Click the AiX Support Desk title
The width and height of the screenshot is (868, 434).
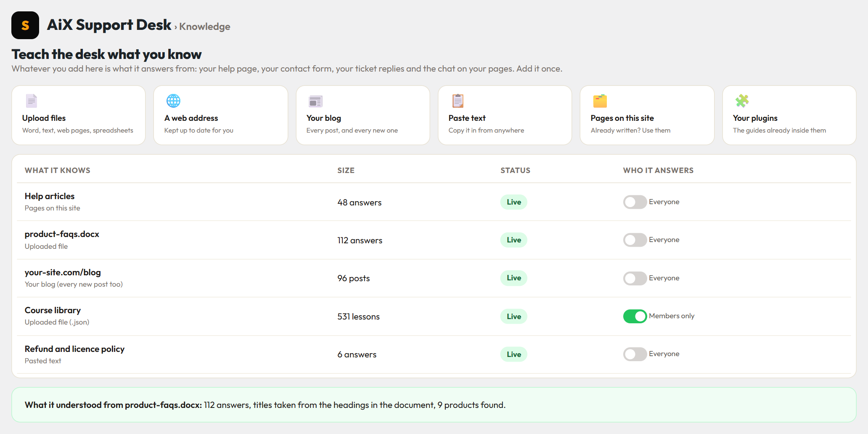[x=109, y=25]
